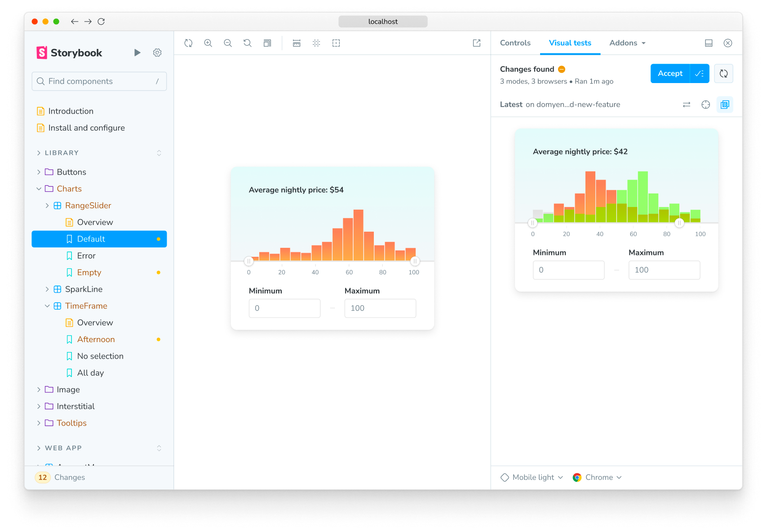Switch to the Controls tab
The image size is (767, 532).
click(x=515, y=43)
